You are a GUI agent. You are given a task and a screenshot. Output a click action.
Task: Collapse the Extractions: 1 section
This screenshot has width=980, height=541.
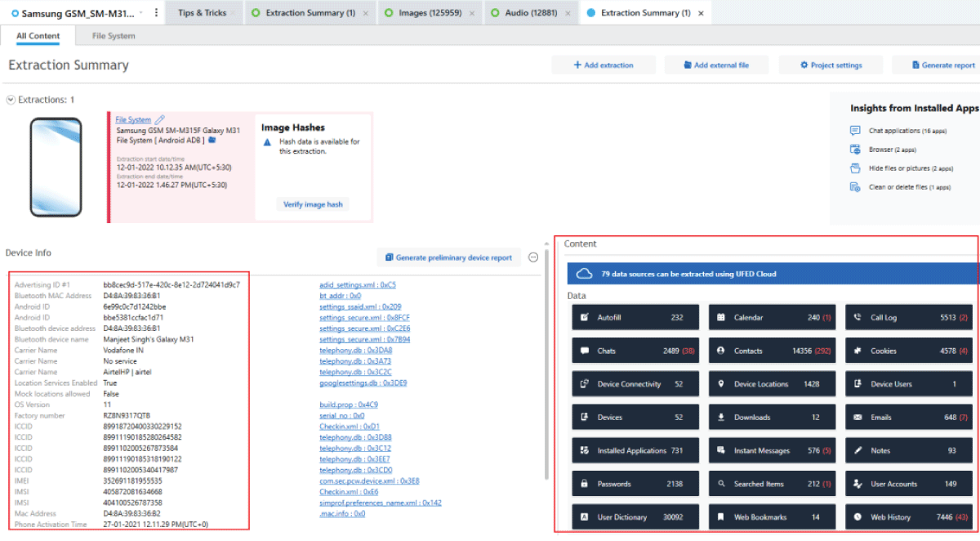(x=11, y=100)
